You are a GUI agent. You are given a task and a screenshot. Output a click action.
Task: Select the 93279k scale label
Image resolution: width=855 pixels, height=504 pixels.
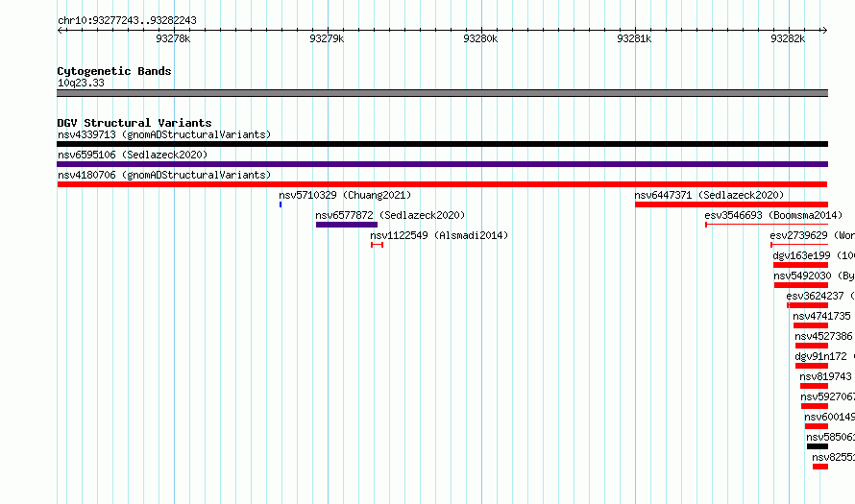click(327, 38)
